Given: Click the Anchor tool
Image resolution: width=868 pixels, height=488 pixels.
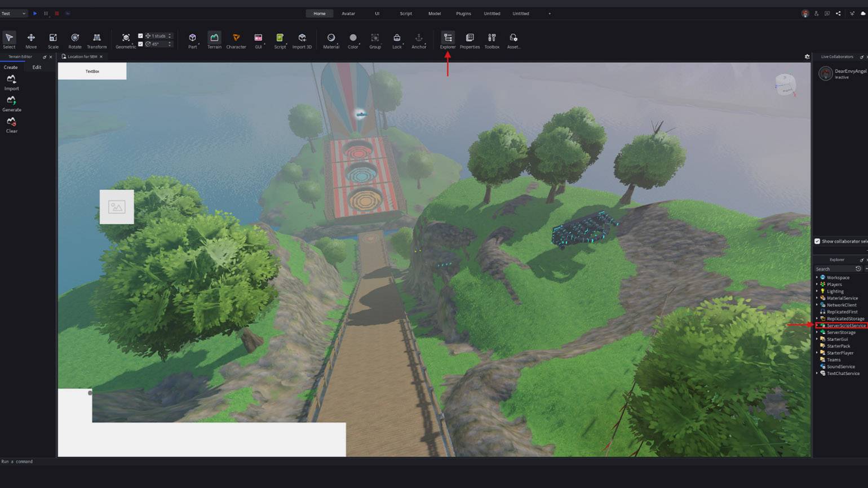Looking at the screenshot, I should (419, 39).
